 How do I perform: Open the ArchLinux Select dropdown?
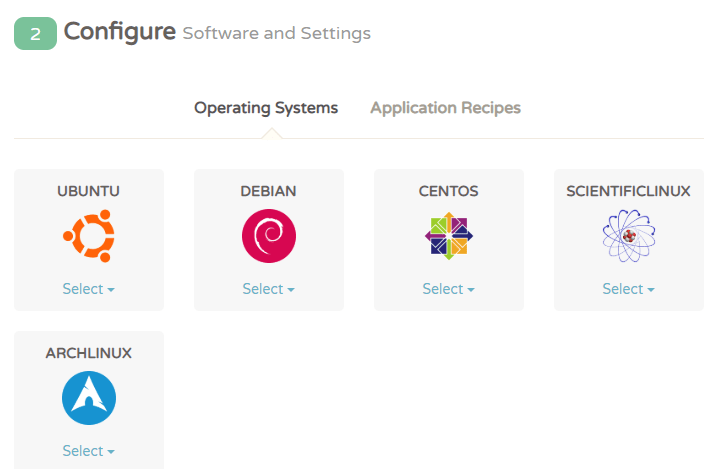(x=89, y=451)
